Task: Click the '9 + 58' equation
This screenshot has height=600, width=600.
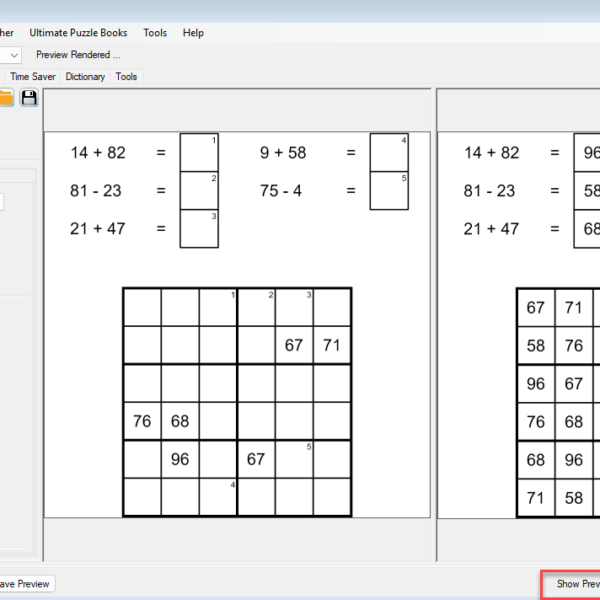Action: (x=283, y=153)
